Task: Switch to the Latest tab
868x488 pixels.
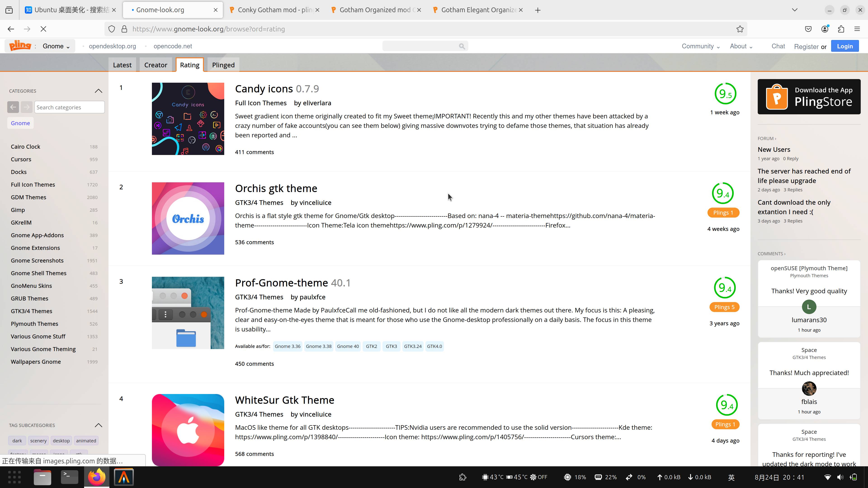Action: tap(122, 65)
